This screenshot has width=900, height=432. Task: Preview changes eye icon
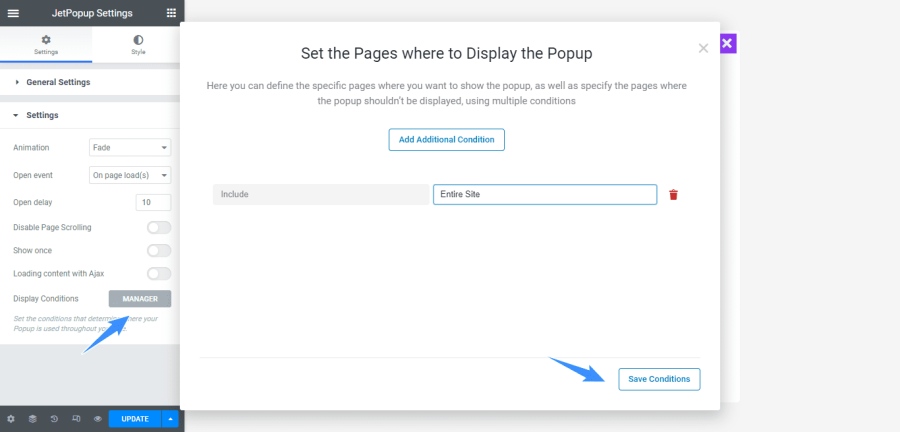coord(98,419)
